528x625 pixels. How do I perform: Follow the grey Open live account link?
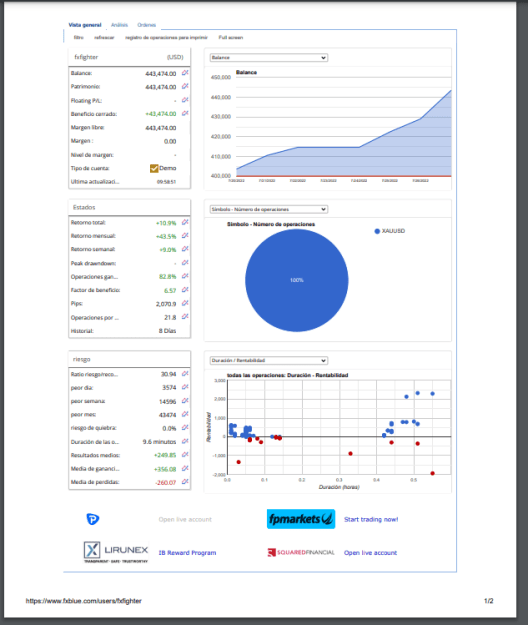point(185,519)
